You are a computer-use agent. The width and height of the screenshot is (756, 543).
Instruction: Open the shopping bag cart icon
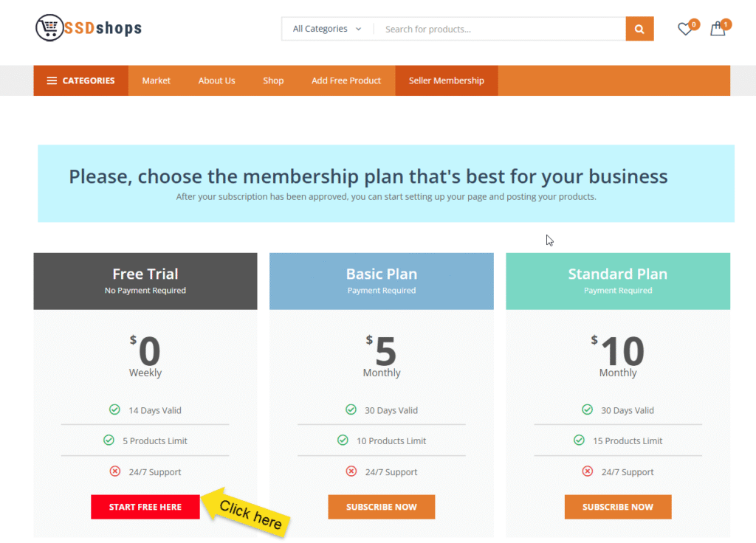click(717, 30)
